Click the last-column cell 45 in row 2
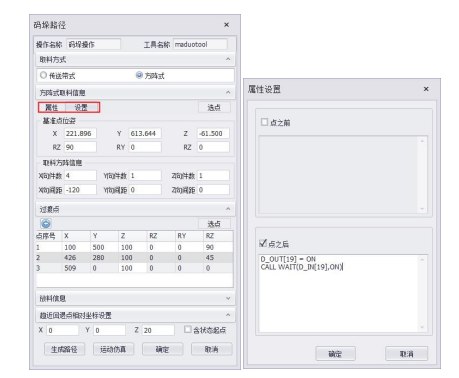Viewport: 459px width, 378px height. (218, 258)
